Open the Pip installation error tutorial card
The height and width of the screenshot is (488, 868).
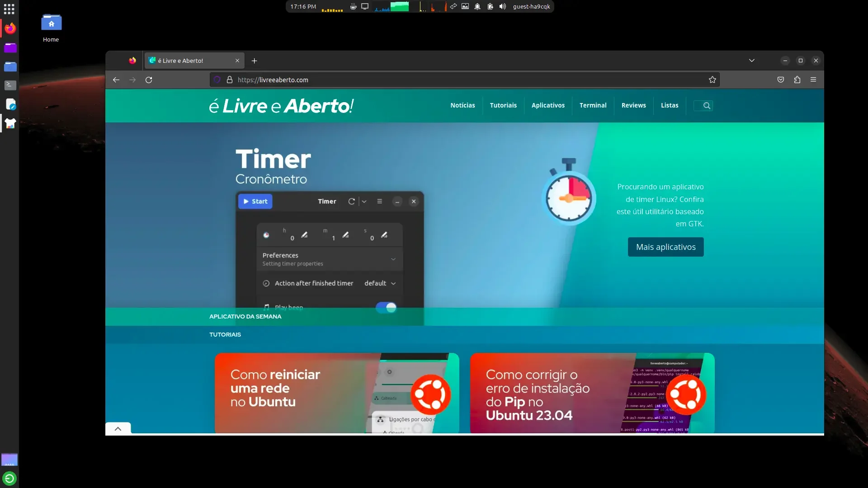(592, 393)
